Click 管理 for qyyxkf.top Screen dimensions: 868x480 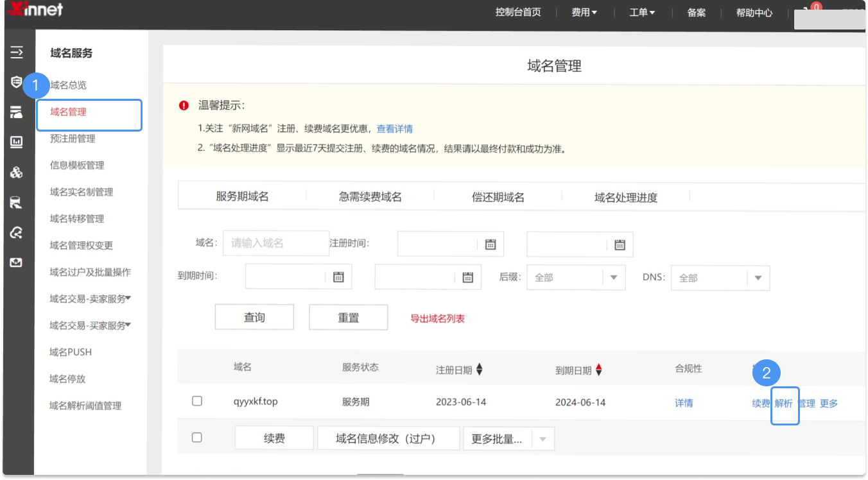click(806, 403)
